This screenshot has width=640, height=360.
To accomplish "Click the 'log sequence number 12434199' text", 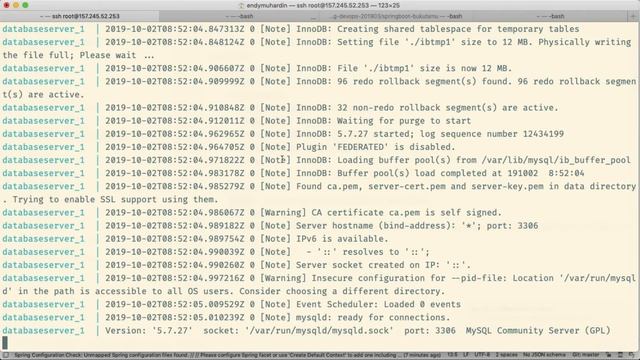I will 491,134.
